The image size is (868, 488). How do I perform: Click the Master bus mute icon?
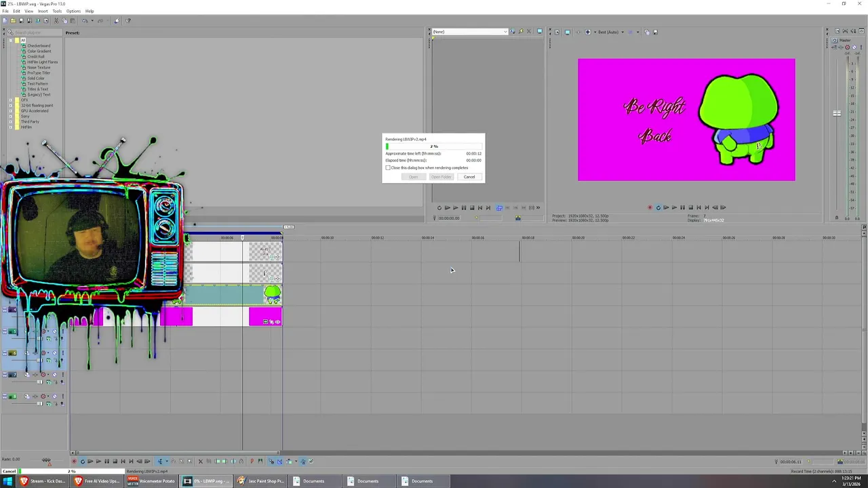[x=854, y=47]
